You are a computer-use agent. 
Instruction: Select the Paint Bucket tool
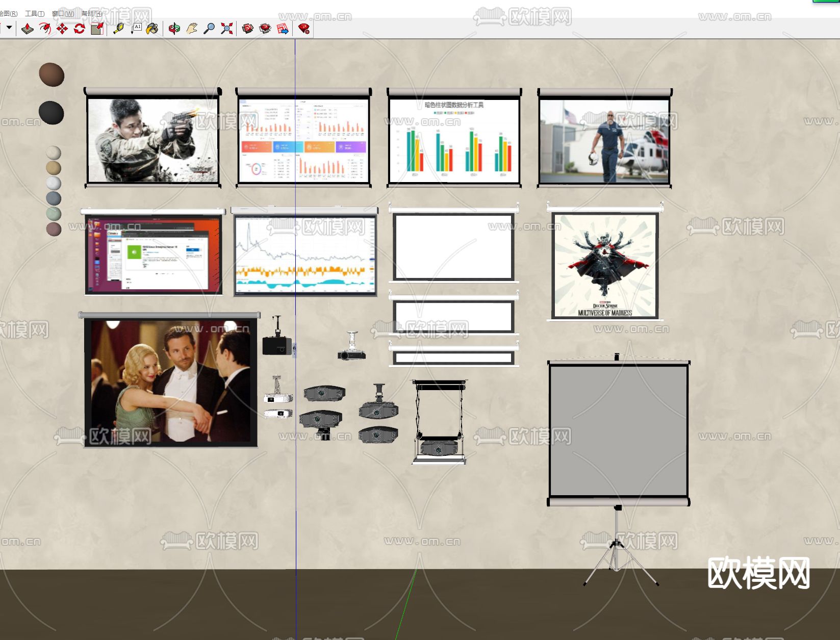[x=152, y=29]
